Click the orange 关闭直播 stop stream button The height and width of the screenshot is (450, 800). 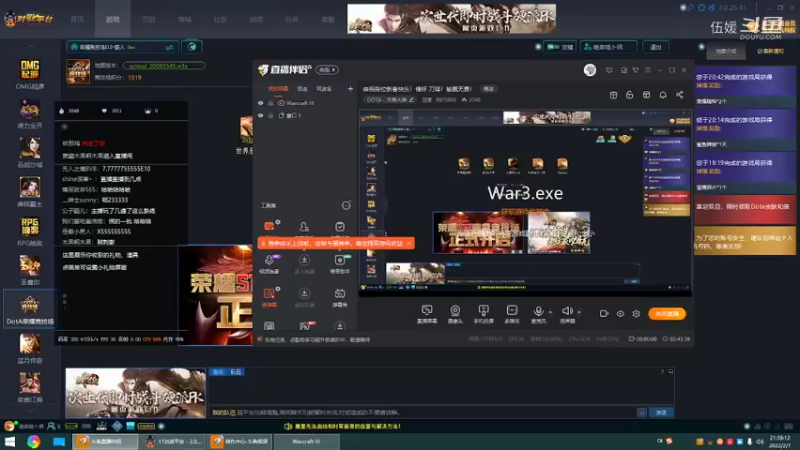(x=667, y=314)
